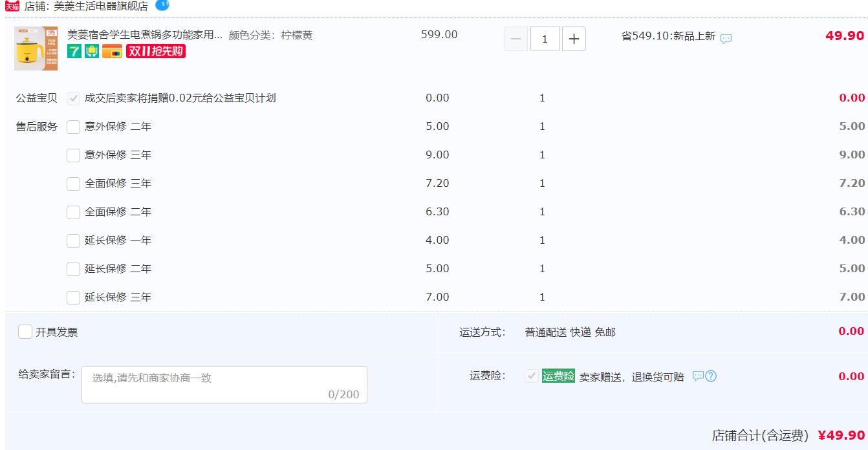Click the unit price 599.00
The width and height of the screenshot is (868, 450).
(439, 35)
